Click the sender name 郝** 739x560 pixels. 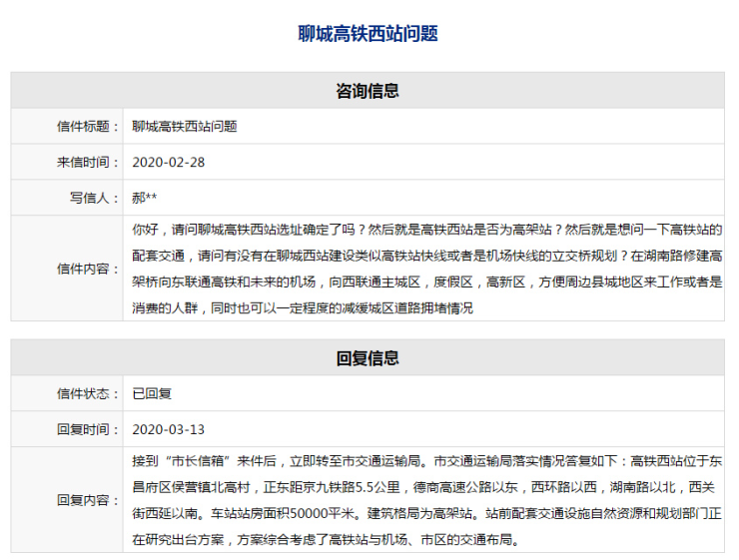click(x=144, y=198)
